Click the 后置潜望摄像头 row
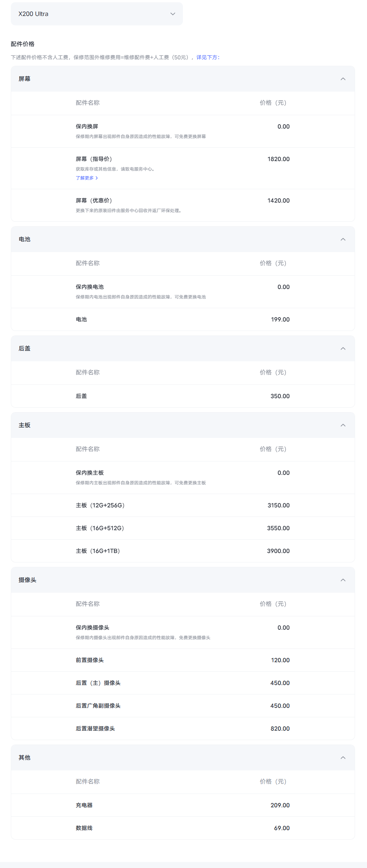This screenshot has height=868, width=367. coord(183,729)
